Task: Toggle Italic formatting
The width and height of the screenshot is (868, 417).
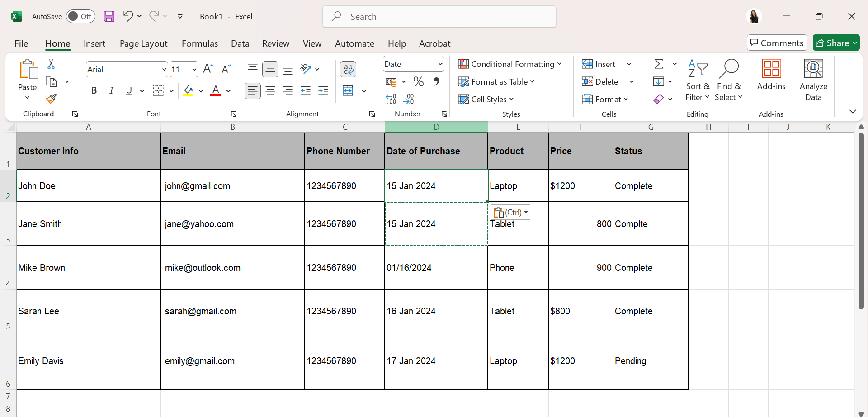Action: tap(111, 91)
